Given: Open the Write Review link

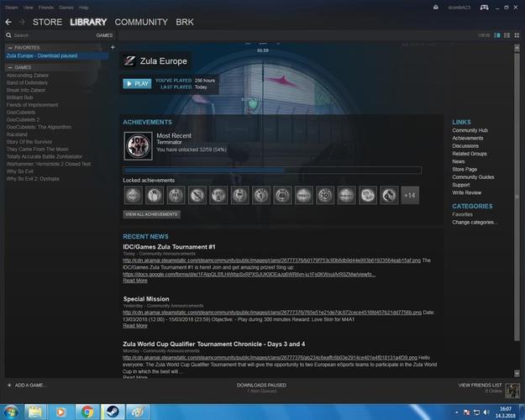Looking at the screenshot, I should [467, 192].
